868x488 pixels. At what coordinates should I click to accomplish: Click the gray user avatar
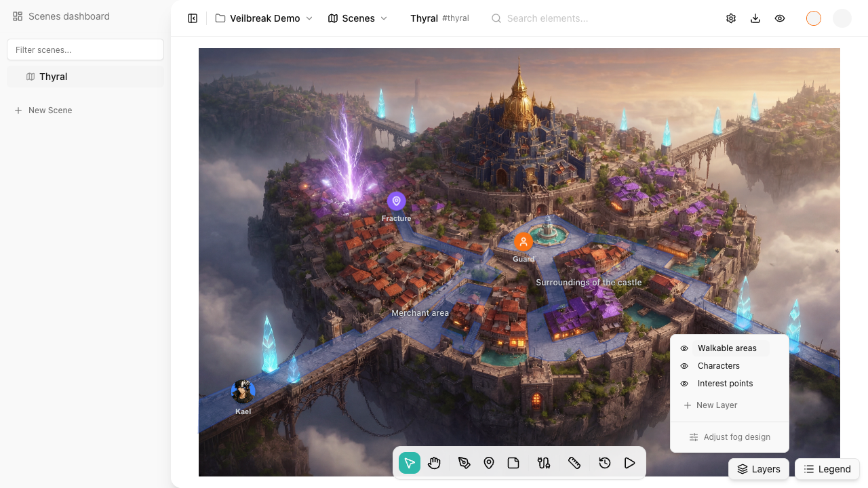pos(842,18)
